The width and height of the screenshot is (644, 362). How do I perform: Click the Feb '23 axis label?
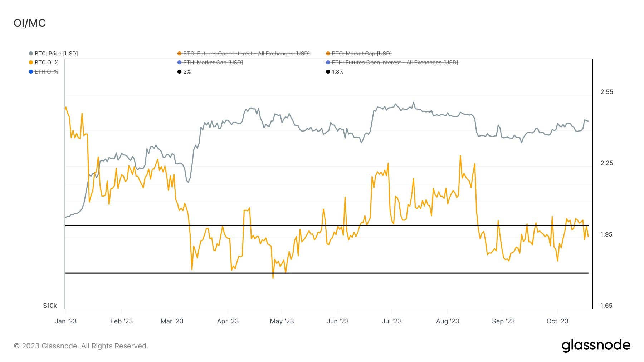click(x=121, y=321)
